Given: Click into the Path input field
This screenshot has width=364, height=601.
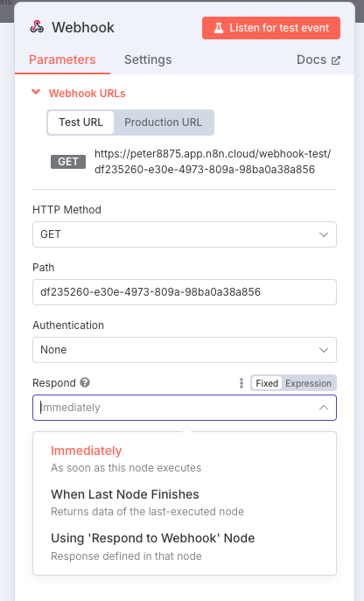Looking at the screenshot, I should [x=185, y=292].
